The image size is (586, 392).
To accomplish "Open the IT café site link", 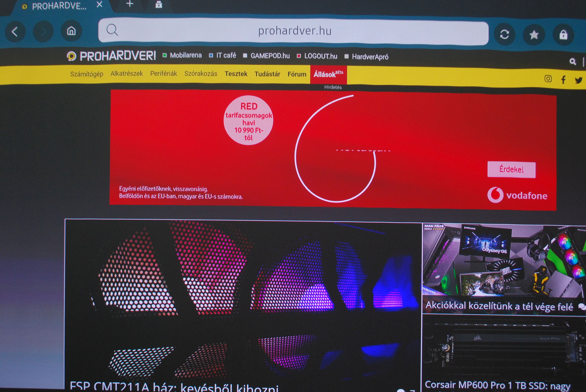I will [222, 55].
